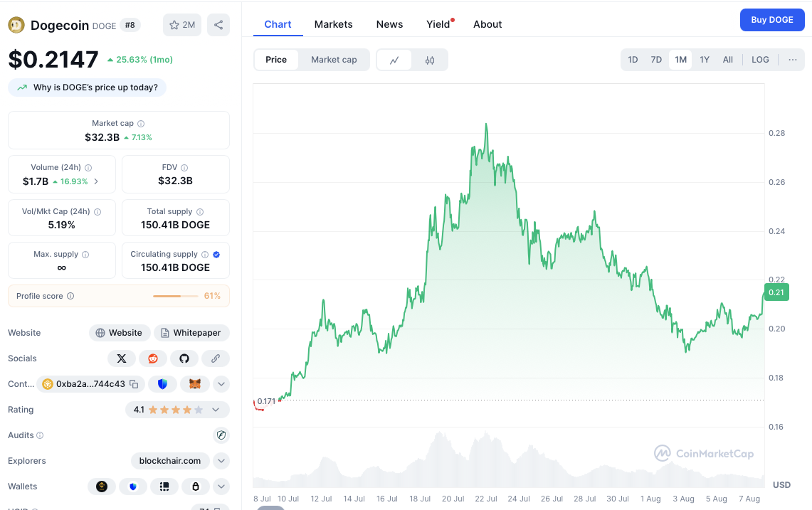Click the Dogecoin coin logo

point(16,25)
